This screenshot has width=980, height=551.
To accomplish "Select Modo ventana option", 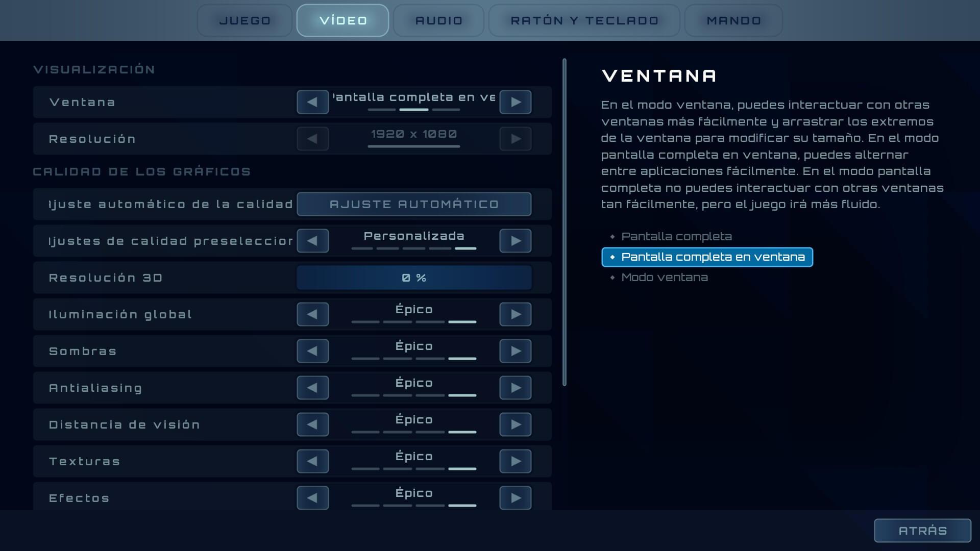I will (x=664, y=278).
